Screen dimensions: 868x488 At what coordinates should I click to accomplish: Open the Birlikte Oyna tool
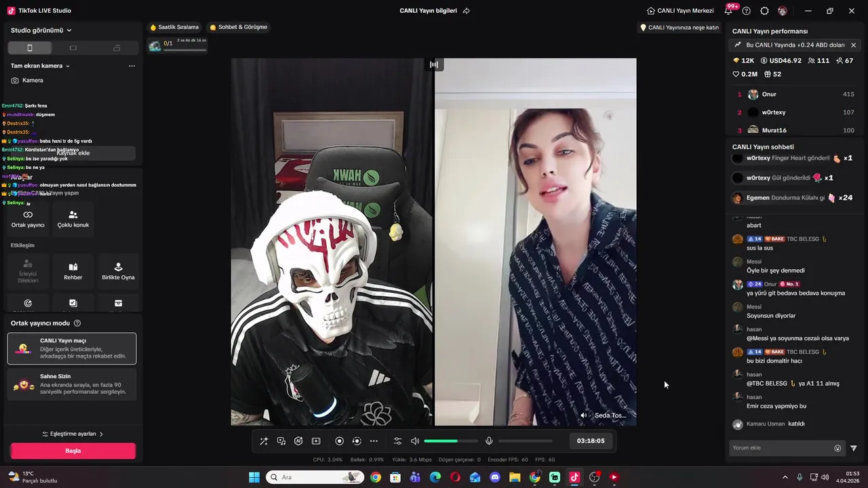[118, 271]
